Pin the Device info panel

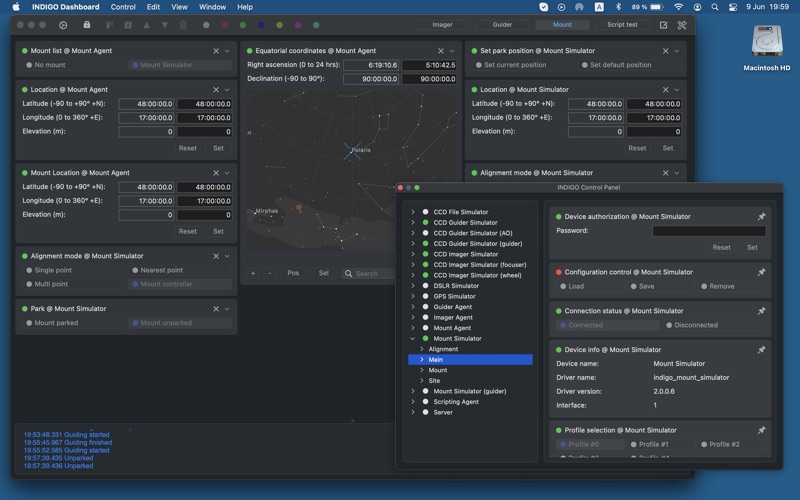click(761, 349)
